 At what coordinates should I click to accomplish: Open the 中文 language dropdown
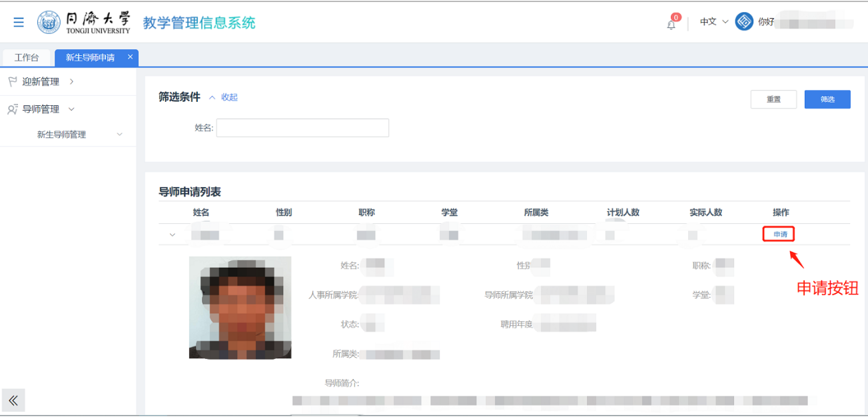pyautogui.click(x=713, y=22)
